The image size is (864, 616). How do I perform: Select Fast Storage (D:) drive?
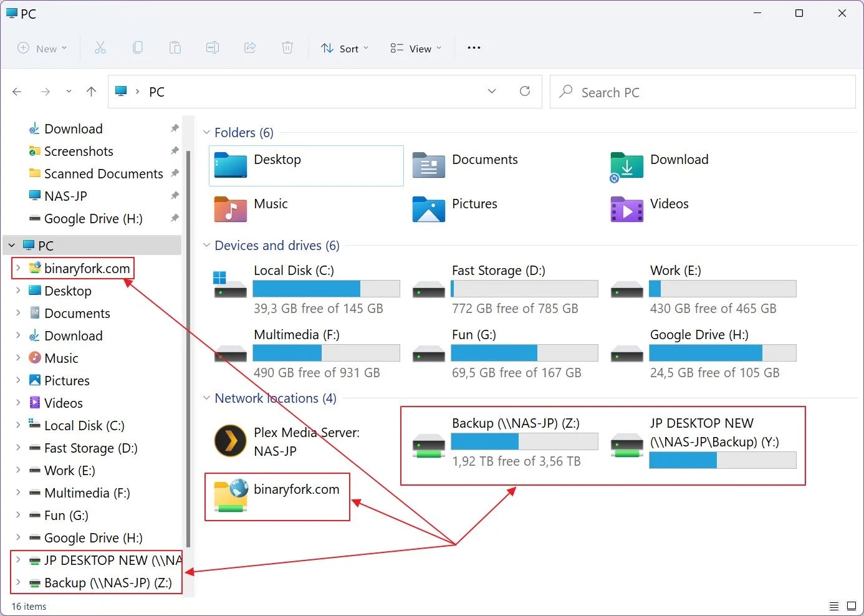(x=504, y=289)
